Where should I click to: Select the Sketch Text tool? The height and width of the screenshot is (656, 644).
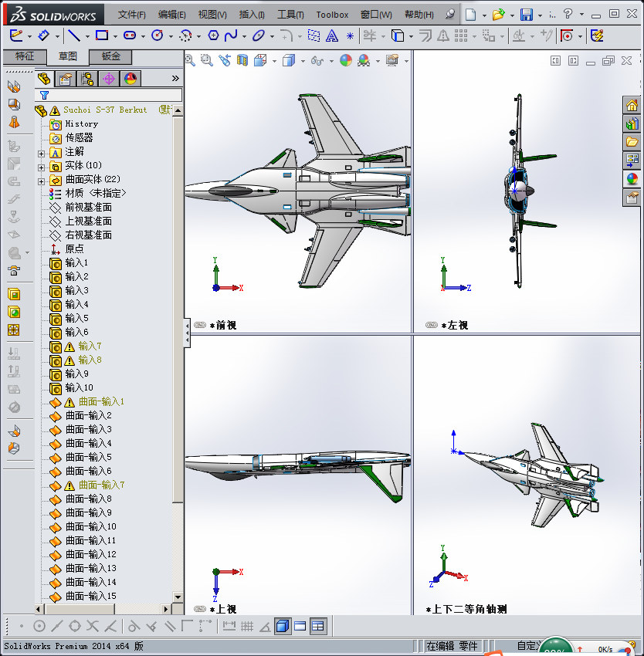point(331,36)
